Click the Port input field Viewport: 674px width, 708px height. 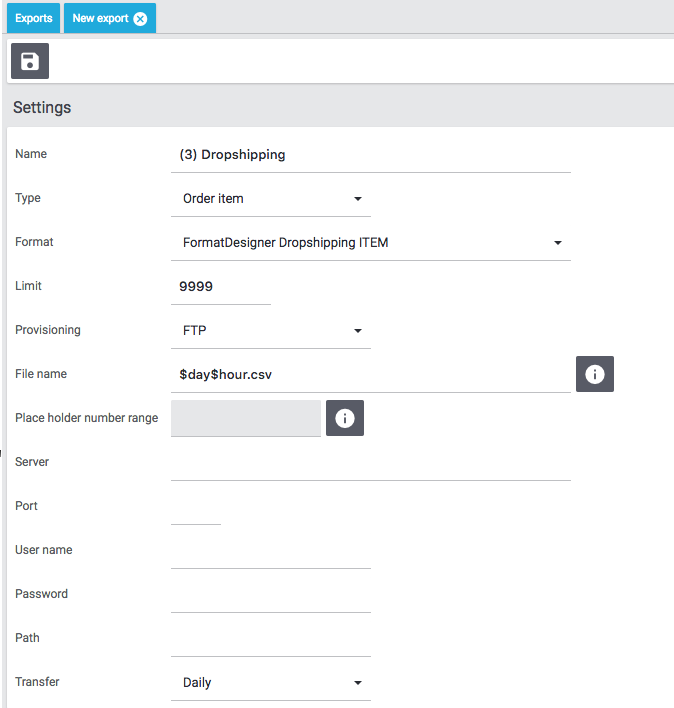click(196, 508)
